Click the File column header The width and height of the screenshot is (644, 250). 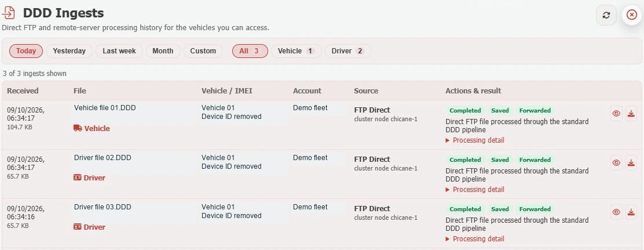pos(80,91)
